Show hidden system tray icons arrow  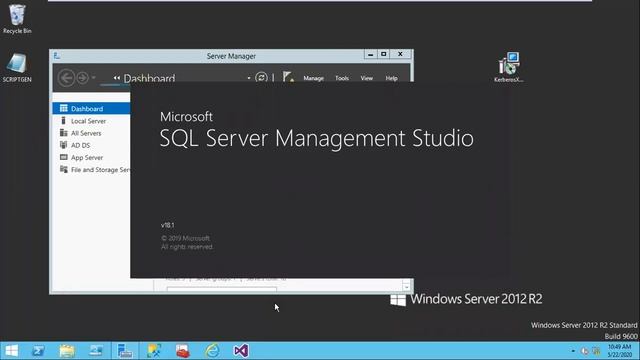[573, 351]
